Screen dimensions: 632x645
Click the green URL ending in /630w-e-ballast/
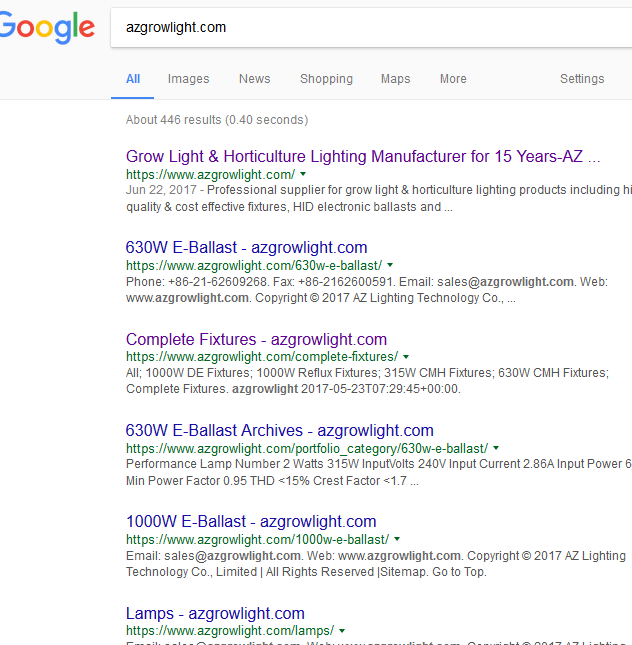pyautogui.click(x=254, y=266)
